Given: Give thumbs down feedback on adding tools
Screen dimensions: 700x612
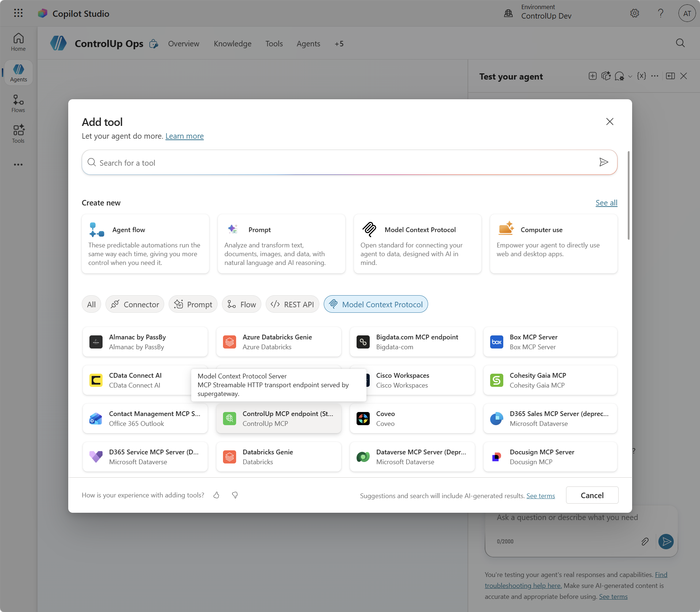Looking at the screenshot, I should pos(235,495).
